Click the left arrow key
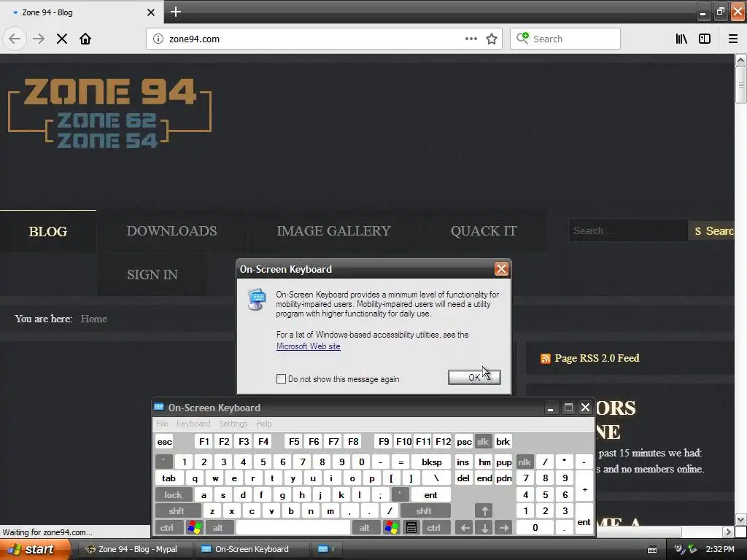 [465, 528]
